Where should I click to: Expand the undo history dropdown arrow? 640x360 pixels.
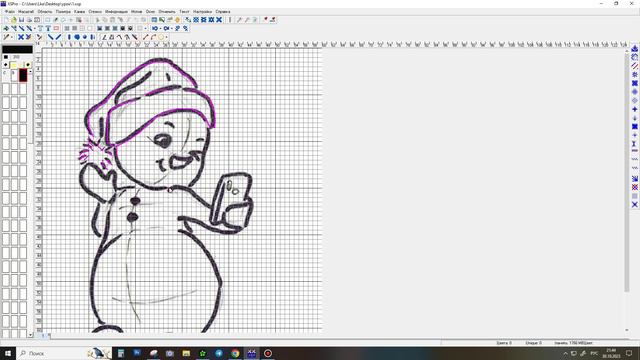pyautogui.click(x=160, y=29)
